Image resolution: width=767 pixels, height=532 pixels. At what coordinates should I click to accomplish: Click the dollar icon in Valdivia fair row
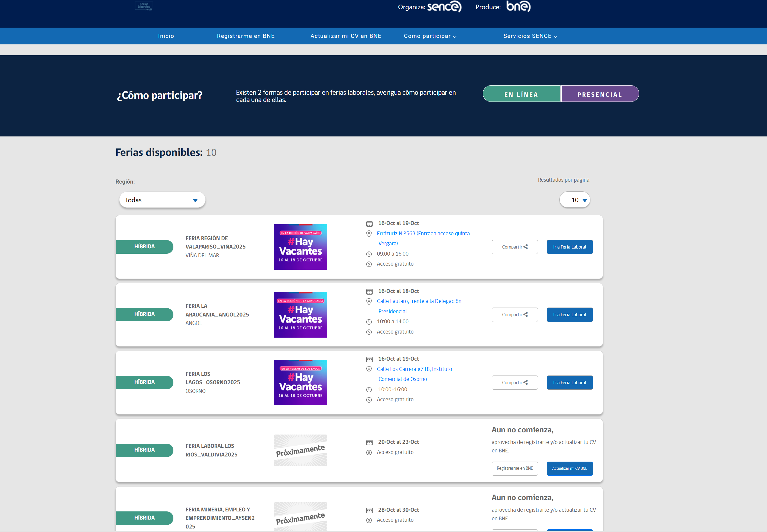369,453
